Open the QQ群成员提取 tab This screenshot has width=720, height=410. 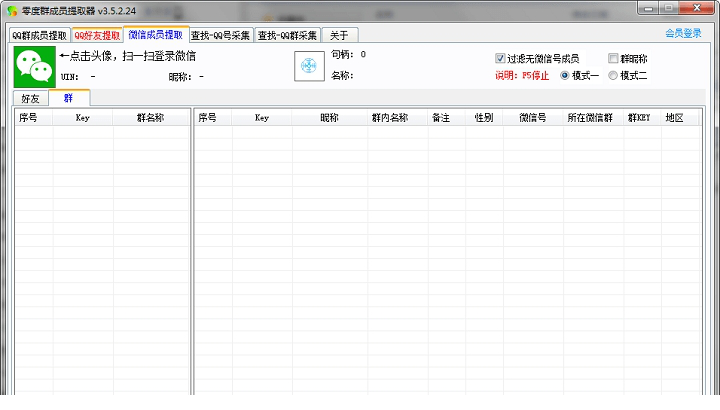(x=39, y=35)
